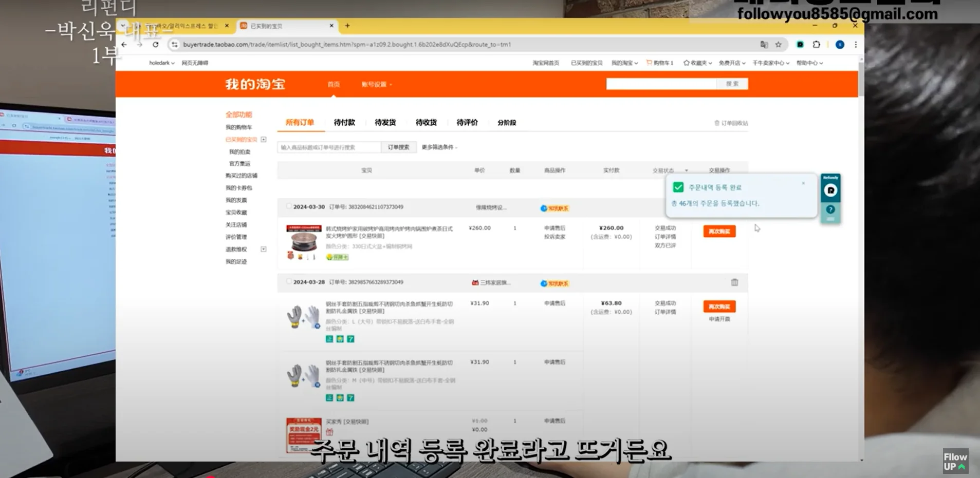Click the translate page icon in address bar
Image resolution: width=980 pixels, height=478 pixels.
(x=764, y=45)
